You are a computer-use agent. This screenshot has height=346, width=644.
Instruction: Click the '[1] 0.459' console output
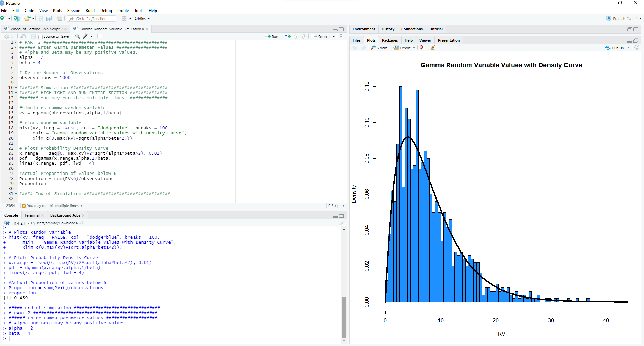click(15, 298)
